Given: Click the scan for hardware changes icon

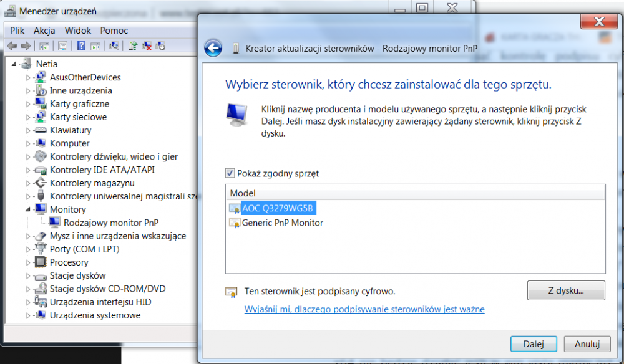Looking at the screenshot, I should tap(114, 45).
